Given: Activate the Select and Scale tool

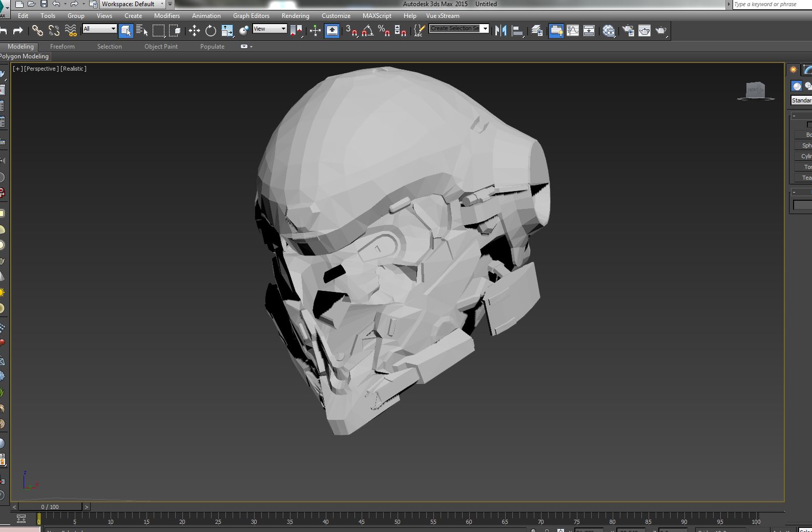Looking at the screenshot, I should [227, 31].
